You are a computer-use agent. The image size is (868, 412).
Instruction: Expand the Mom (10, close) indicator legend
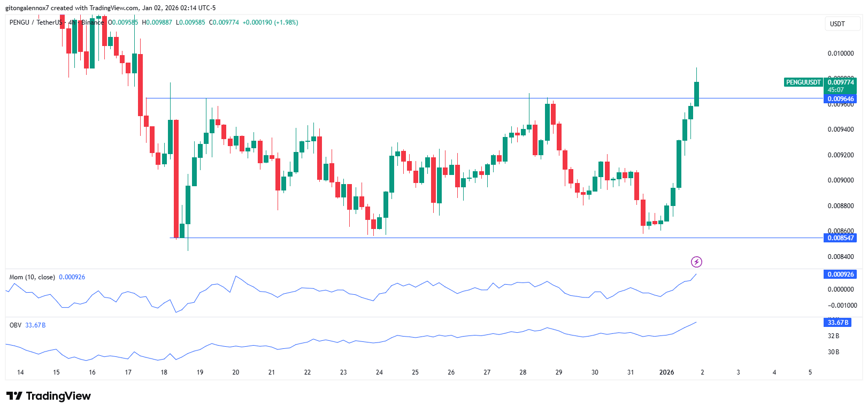[32, 277]
